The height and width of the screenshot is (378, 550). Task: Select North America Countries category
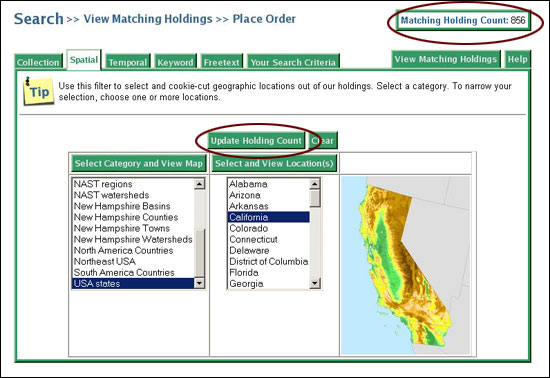(x=133, y=250)
